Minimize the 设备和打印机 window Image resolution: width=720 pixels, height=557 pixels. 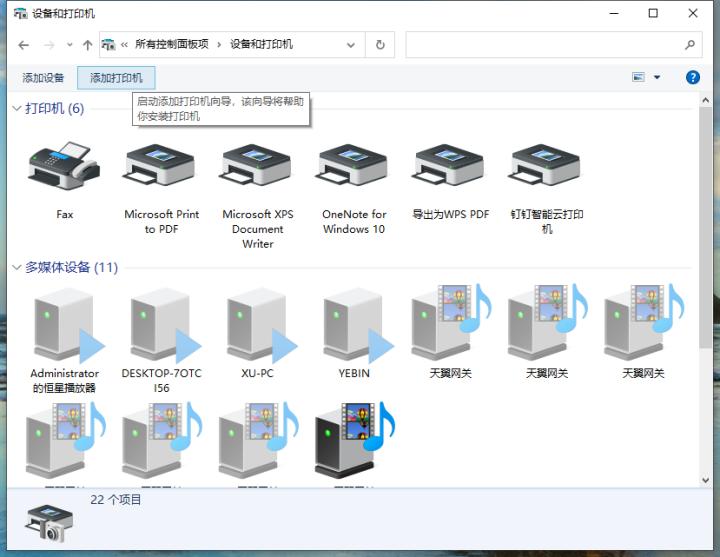614,13
